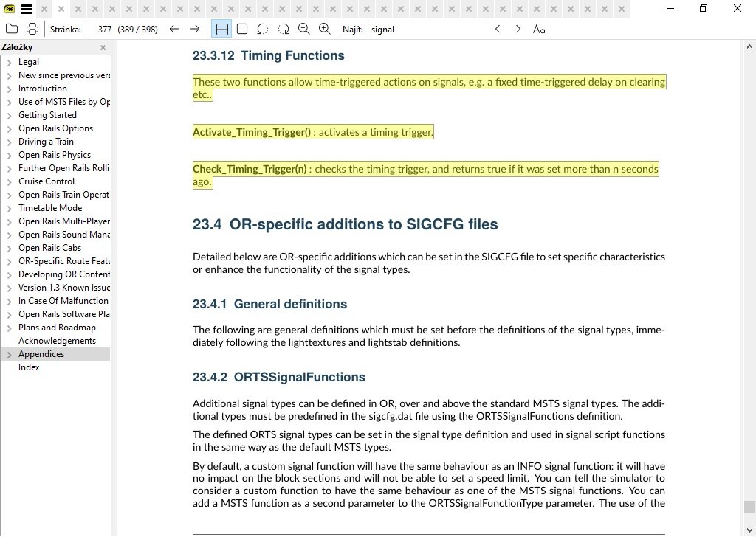Click the print icon in toolbar
Image resolution: width=756 pixels, height=537 pixels.
(x=32, y=30)
